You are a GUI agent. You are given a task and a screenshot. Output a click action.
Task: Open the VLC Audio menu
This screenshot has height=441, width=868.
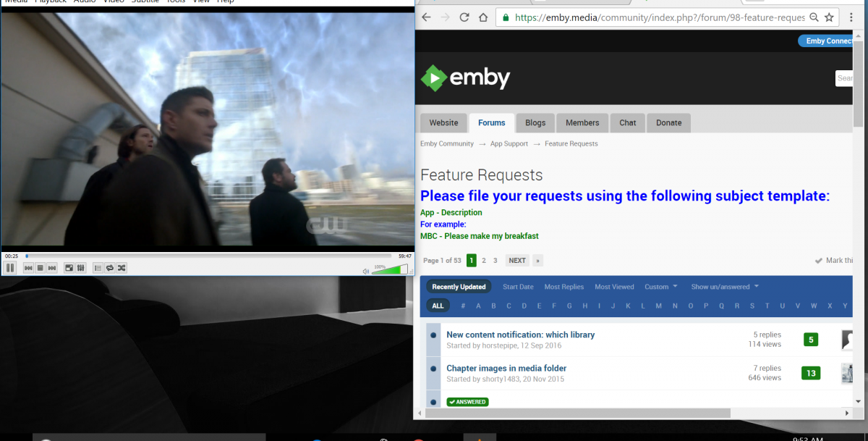(84, 2)
